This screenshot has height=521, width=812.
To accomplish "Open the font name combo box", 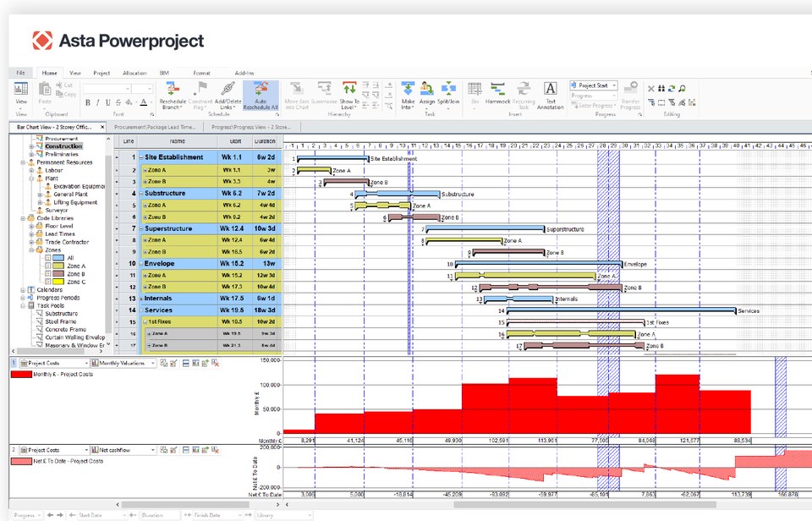I will click(107, 89).
